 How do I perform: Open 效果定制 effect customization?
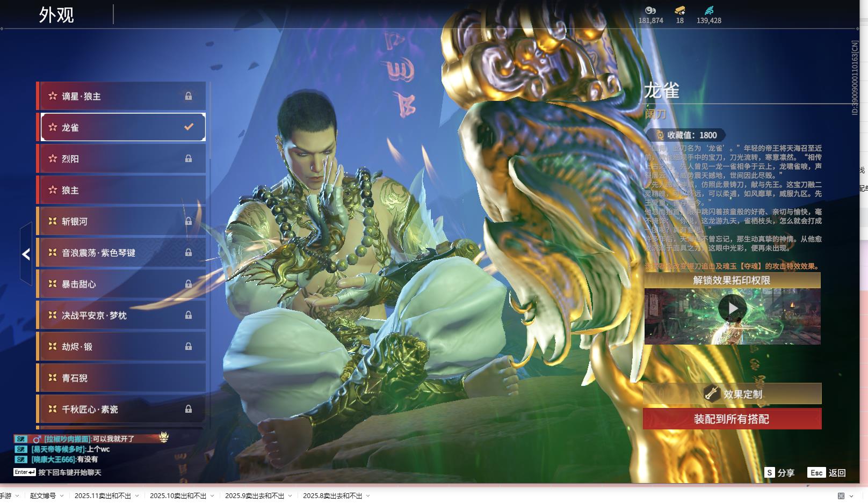(x=732, y=394)
